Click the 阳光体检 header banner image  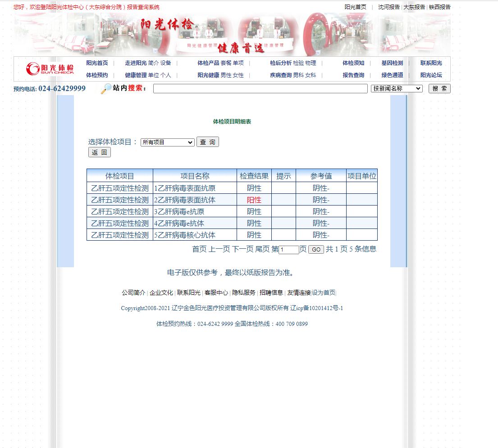[232, 34]
